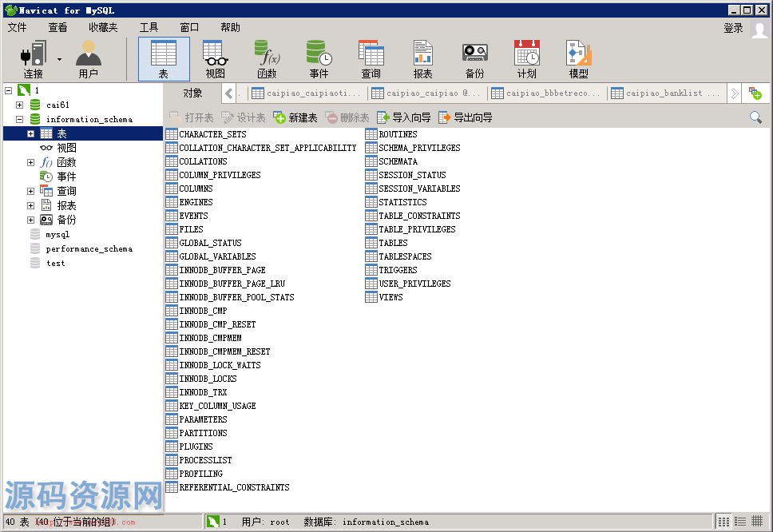Switch to detail view icon in status bar
Screen dimensions: 773x532
point(740,521)
